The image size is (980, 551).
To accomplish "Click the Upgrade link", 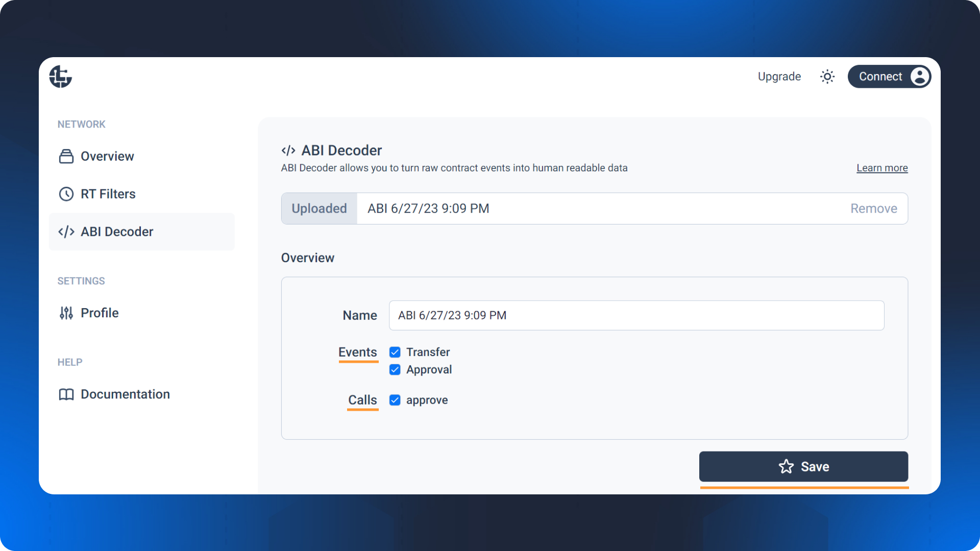I will [x=779, y=77].
